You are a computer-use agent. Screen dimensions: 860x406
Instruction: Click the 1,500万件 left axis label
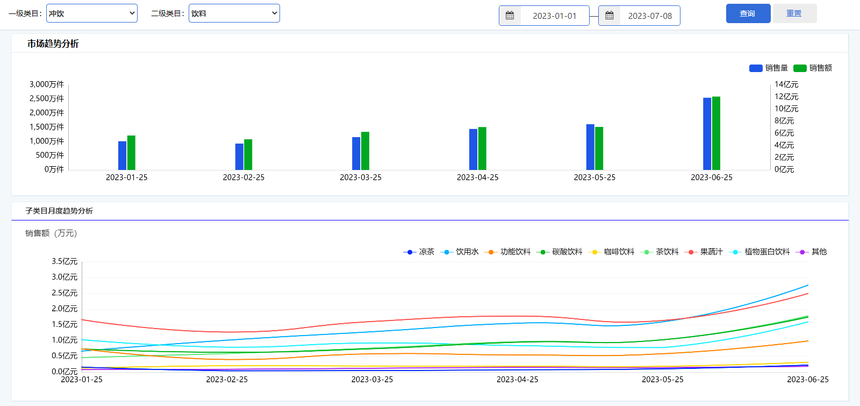46,127
